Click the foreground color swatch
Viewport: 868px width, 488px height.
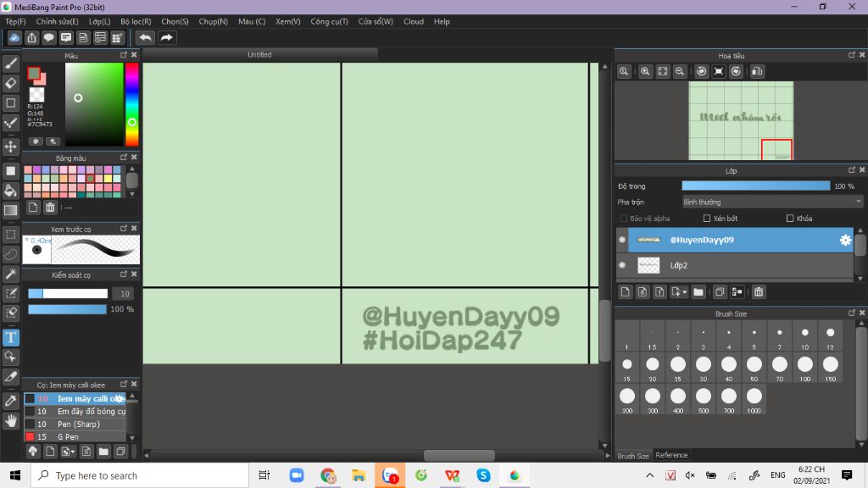[34, 73]
